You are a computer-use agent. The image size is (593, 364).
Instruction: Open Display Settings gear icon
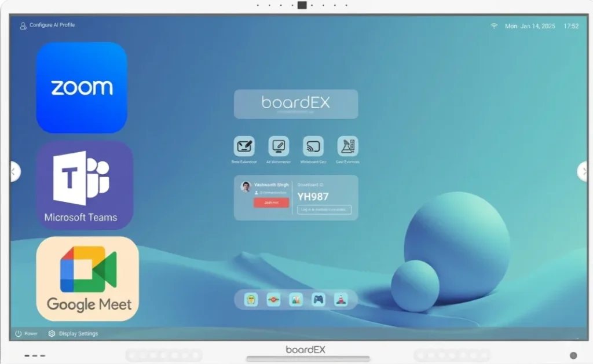coord(52,333)
